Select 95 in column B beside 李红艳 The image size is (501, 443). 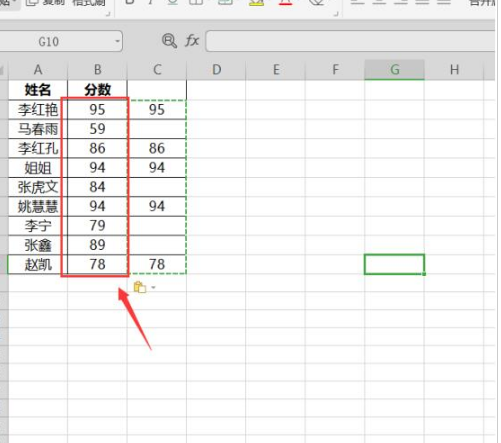tap(97, 110)
